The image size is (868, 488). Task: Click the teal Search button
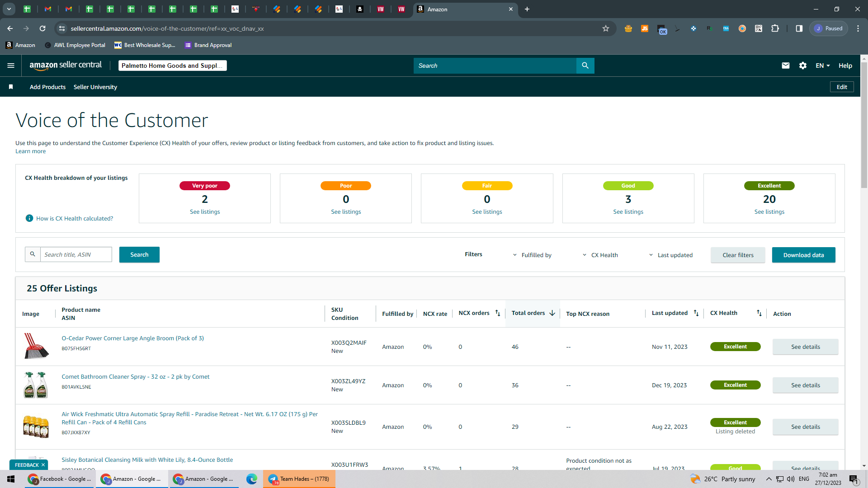tap(139, 254)
